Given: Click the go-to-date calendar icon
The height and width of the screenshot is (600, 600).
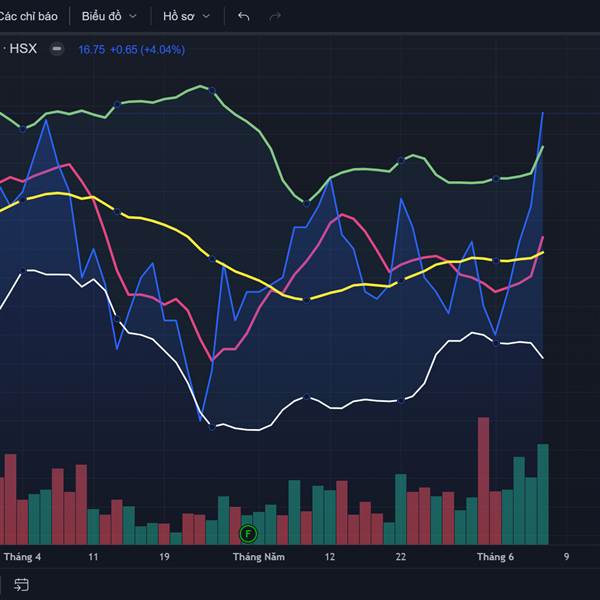Looking at the screenshot, I should [x=21, y=585].
